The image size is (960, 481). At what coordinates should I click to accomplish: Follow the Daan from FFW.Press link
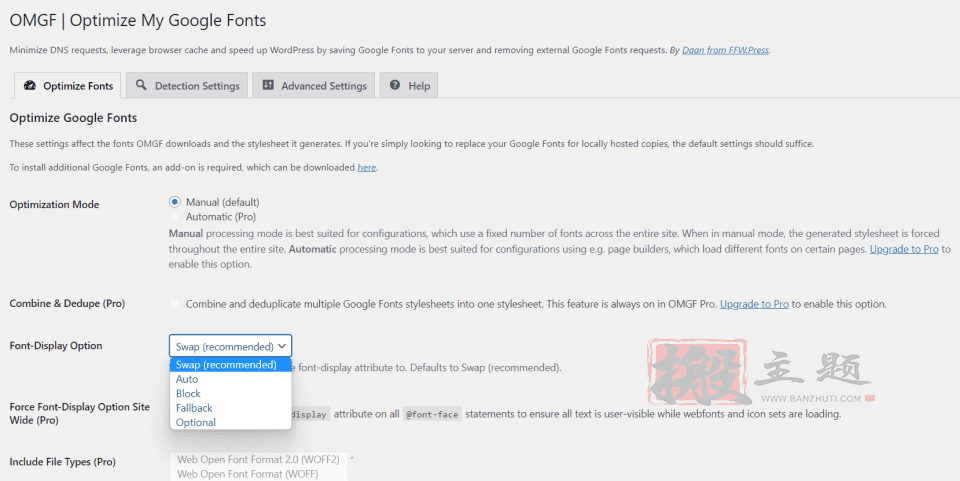tap(725, 50)
